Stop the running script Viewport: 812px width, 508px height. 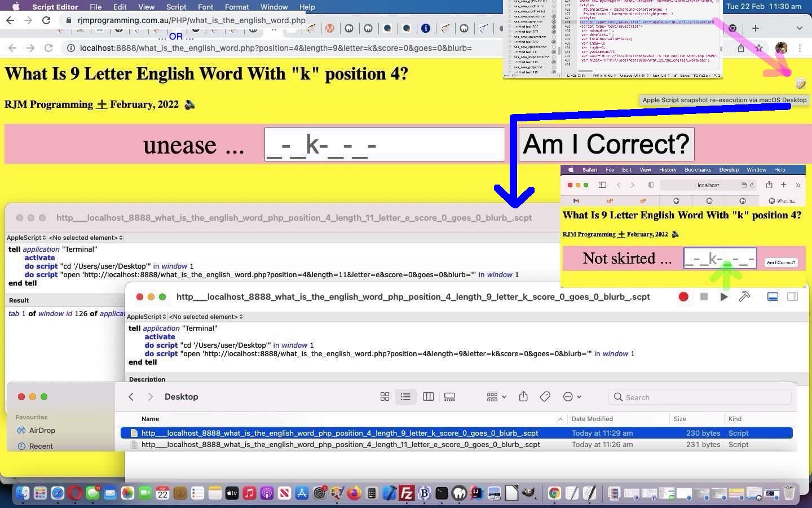pyautogui.click(x=704, y=297)
